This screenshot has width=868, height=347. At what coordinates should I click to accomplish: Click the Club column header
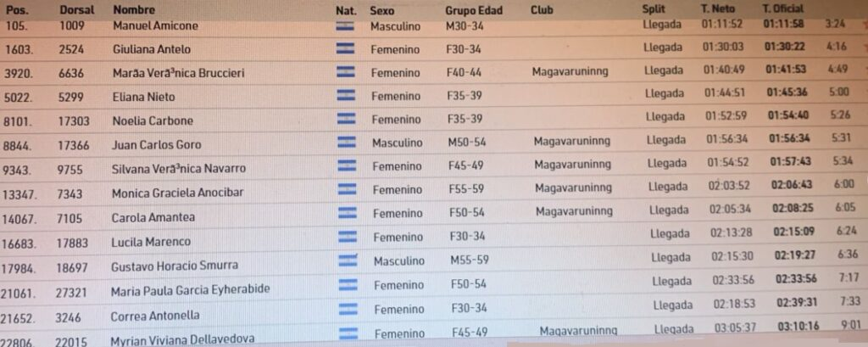point(542,10)
